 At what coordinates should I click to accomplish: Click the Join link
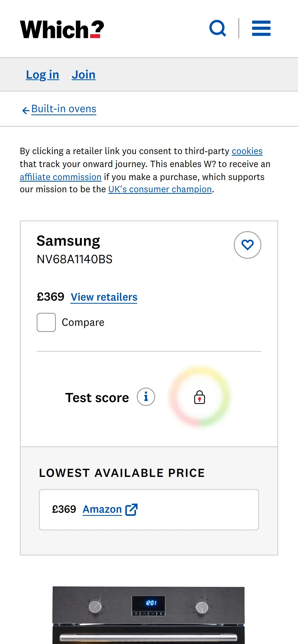coord(84,75)
